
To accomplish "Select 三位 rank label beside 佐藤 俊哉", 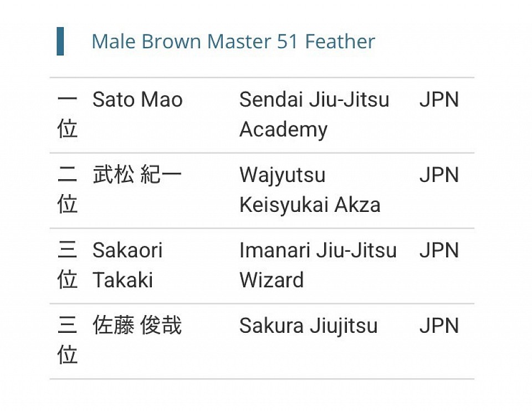I will pos(67,340).
